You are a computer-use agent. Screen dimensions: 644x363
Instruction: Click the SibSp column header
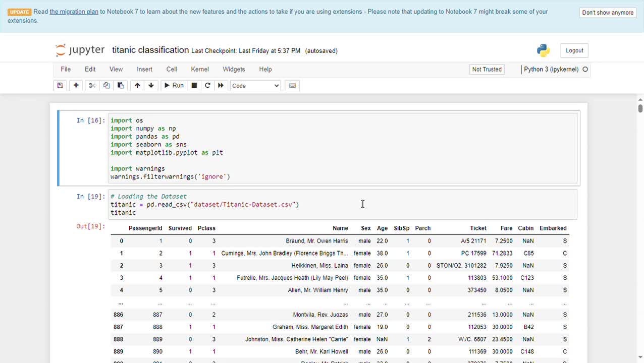(x=402, y=228)
